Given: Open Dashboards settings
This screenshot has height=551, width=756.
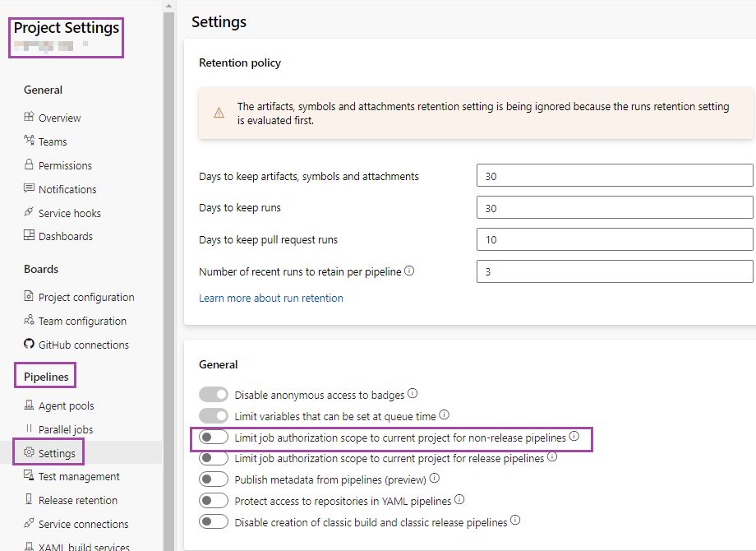Looking at the screenshot, I should click(66, 236).
